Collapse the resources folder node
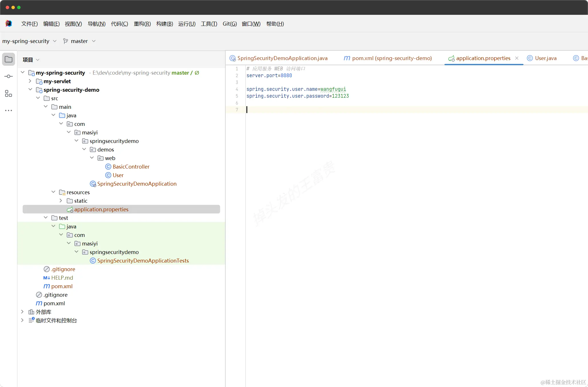 53,192
